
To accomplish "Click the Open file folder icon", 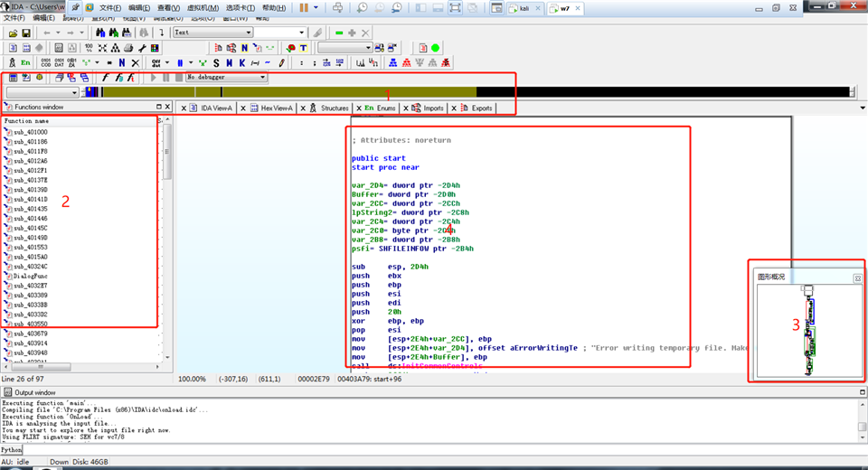I will [13, 33].
